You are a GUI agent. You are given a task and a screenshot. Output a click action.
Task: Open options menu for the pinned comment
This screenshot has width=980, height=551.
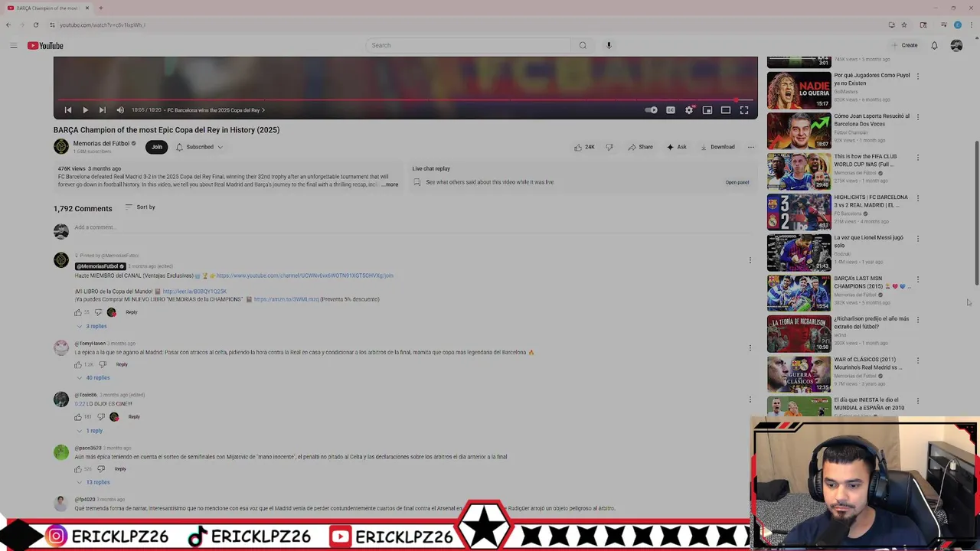(x=750, y=260)
